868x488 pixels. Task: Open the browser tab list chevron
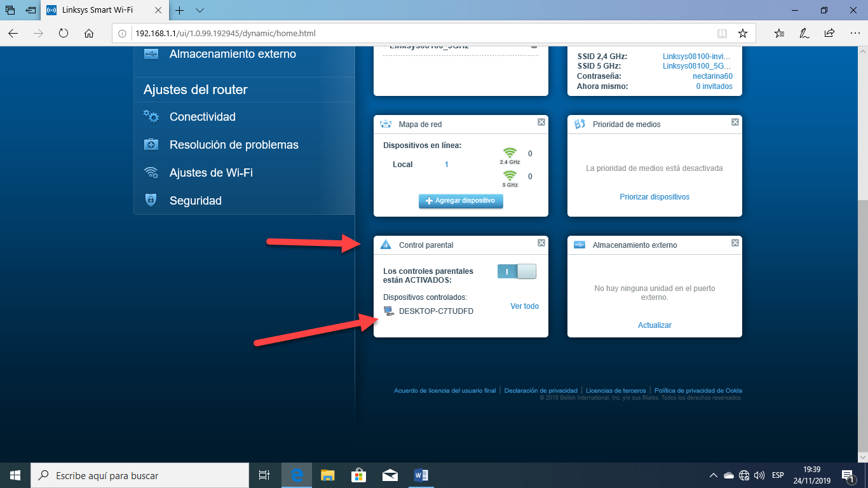(x=200, y=11)
